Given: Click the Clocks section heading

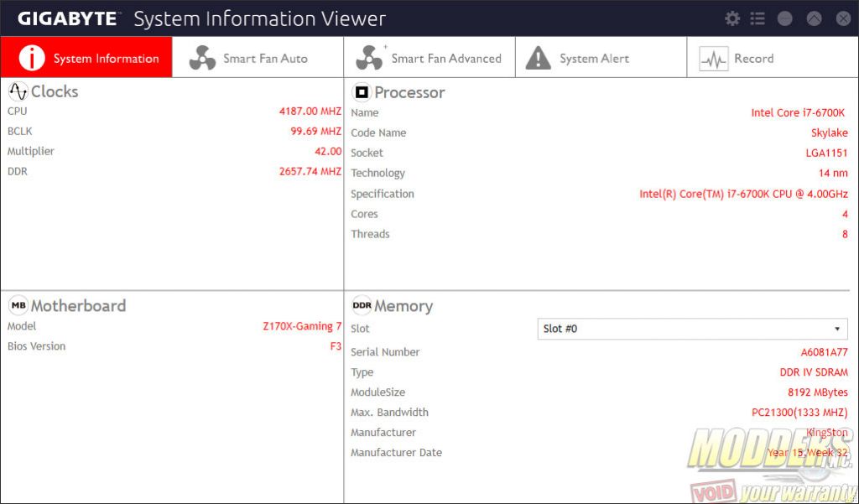Looking at the screenshot, I should pos(55,91).
